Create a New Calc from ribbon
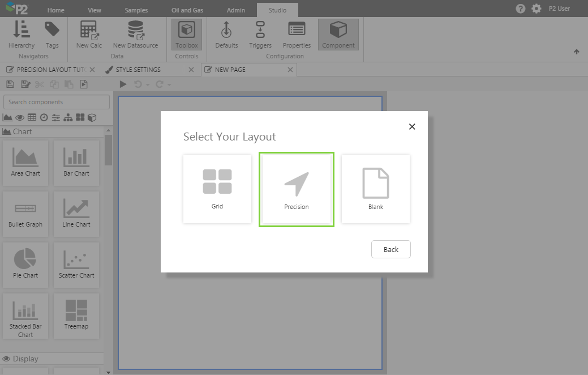Image resolution: width=588 pixels, height=375 pixels. (x=89, y=35)
